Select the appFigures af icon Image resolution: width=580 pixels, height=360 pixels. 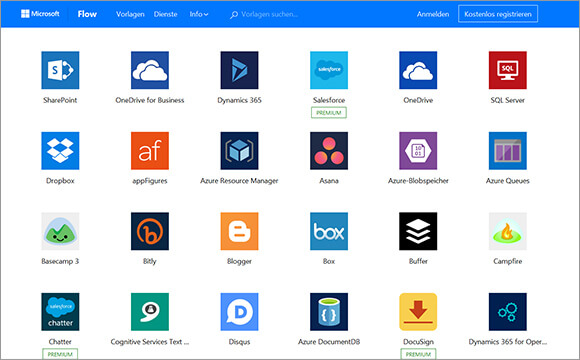(x=150, y=151)
